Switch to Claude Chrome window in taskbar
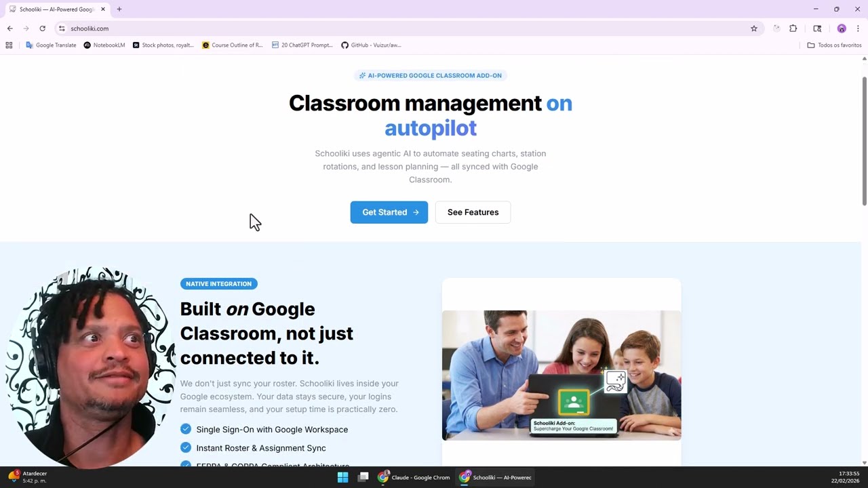 414,477
